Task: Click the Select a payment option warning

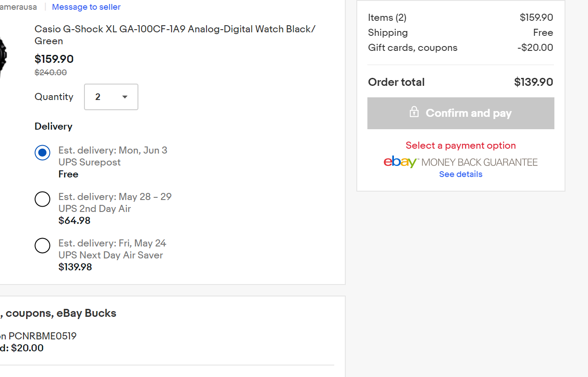Action: [x=461, y=146]
